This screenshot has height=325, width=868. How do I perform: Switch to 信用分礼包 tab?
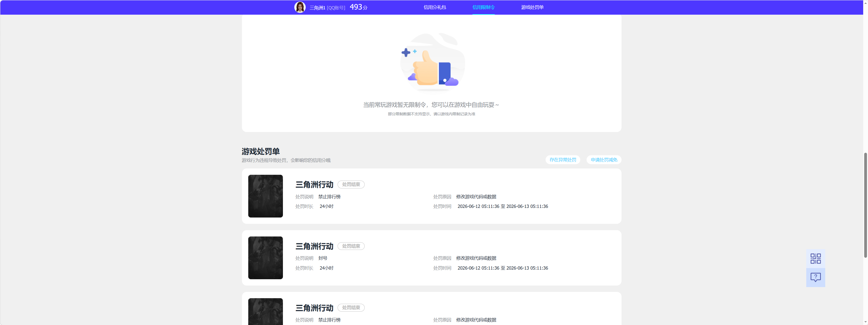pos(435,7)
